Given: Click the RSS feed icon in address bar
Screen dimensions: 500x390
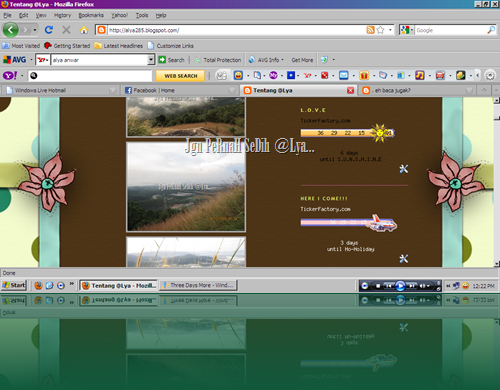Looking at the screenshot, I should [x=370, y=30].
